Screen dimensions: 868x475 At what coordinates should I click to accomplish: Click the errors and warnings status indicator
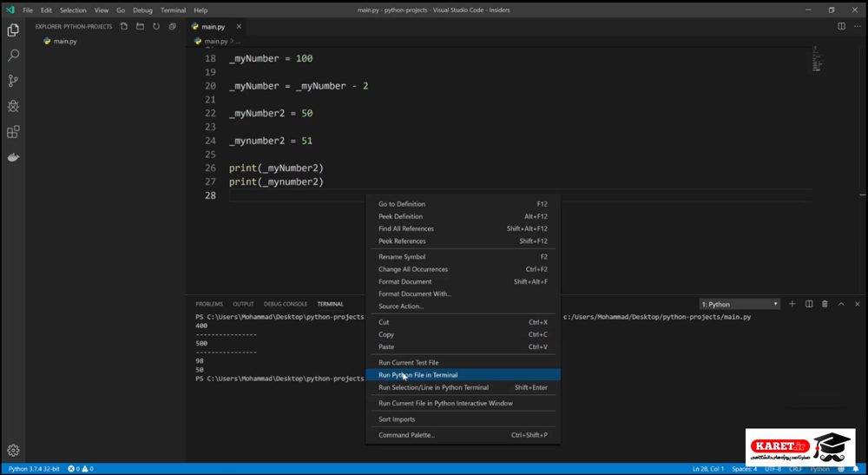[81, 469]
